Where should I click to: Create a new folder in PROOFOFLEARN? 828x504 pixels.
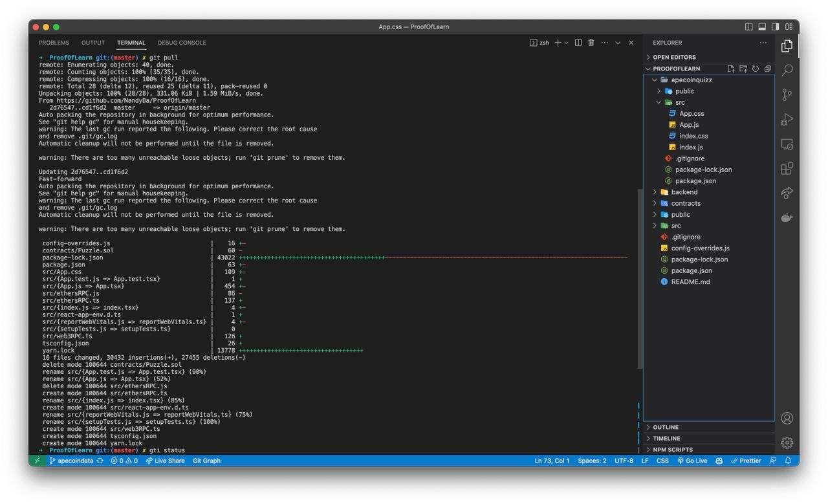[x=743, y=69]
